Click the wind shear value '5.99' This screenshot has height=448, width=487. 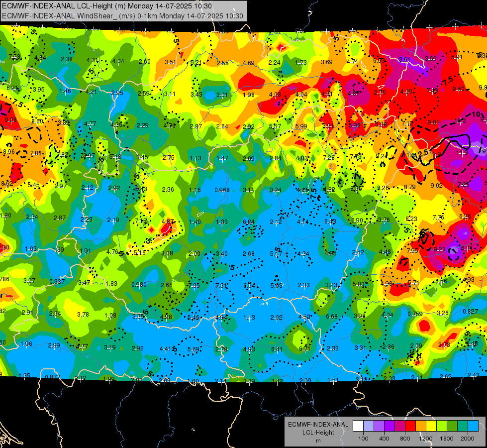click(x=301, y=126)
